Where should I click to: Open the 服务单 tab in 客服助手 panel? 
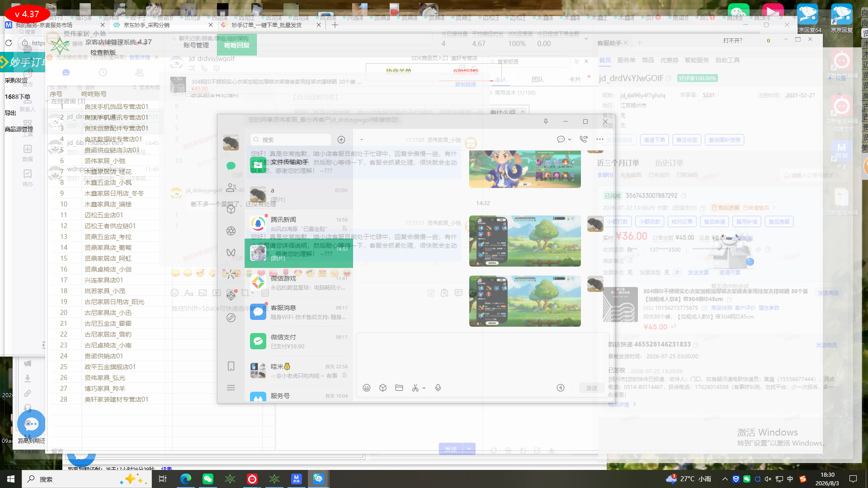[x=626, y=60]
